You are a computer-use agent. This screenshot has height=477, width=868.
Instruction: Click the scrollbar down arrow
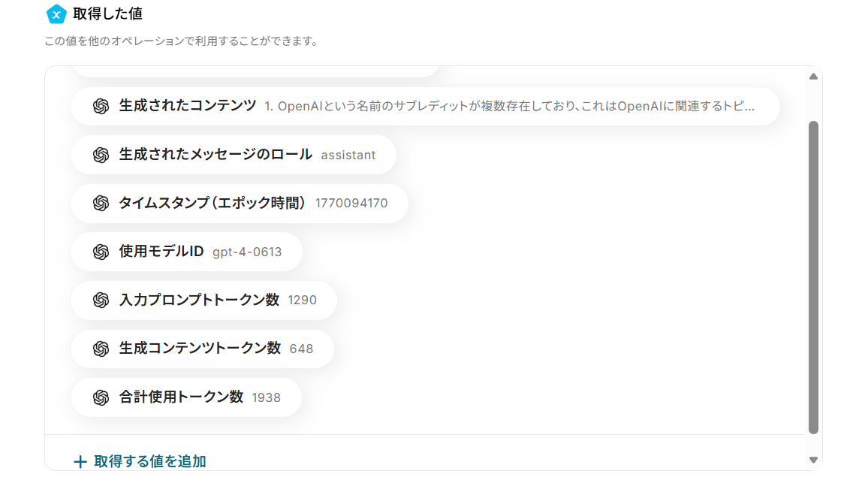coord(813,460)
